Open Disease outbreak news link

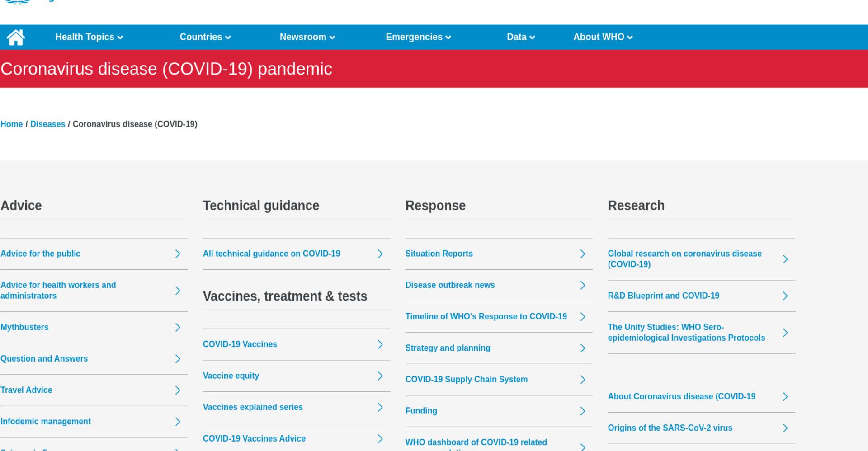(450, 285)
